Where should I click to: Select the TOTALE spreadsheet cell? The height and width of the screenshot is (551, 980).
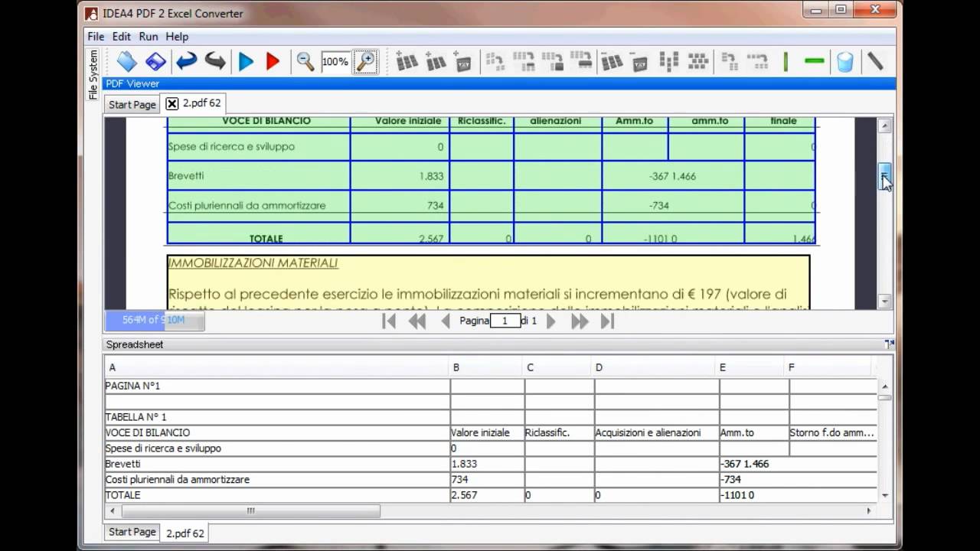(277, 495)
